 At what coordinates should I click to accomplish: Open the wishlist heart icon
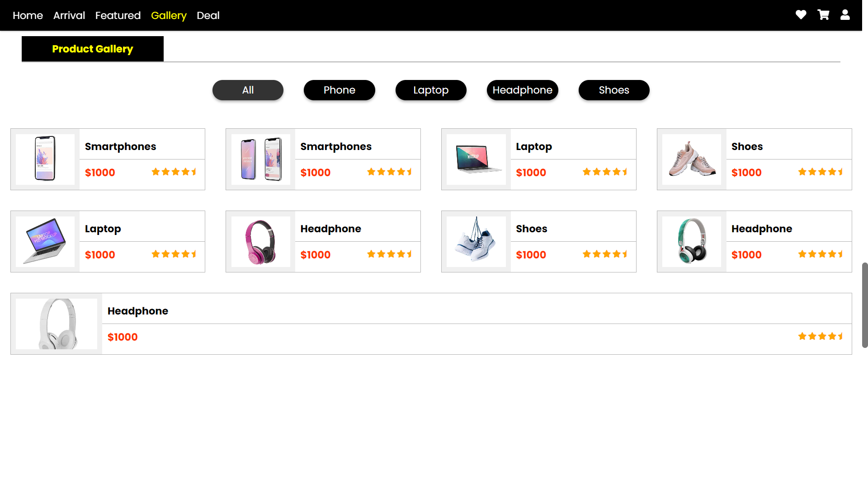point(801,15)
